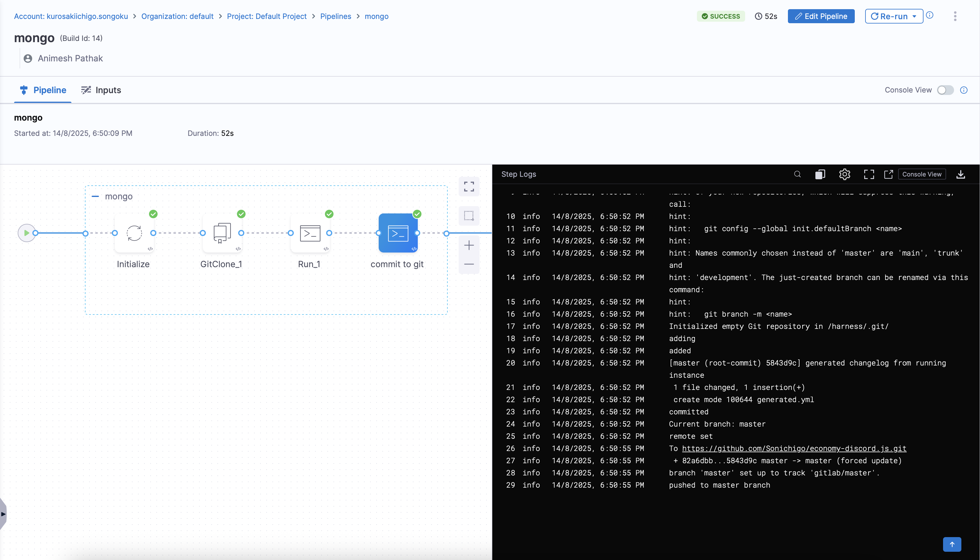Screen dimensions: 980x560
Task: Open the Re-run dropdown arrow
Action: [x=915, y=16]
